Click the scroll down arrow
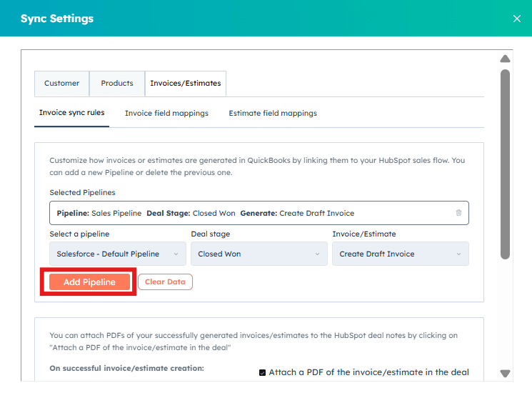The width and height of the screenshot is (532, 408). 505,374
